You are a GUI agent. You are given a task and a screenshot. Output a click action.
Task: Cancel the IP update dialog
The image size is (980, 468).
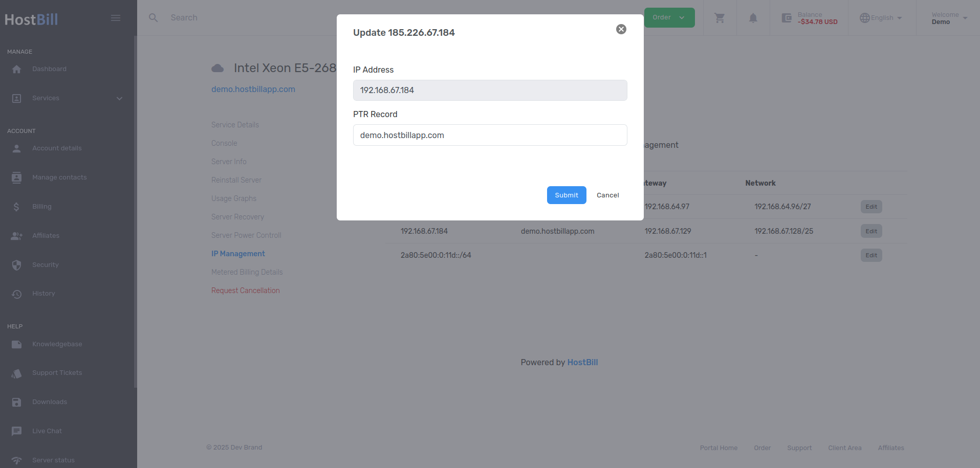(x=607, y=195)
